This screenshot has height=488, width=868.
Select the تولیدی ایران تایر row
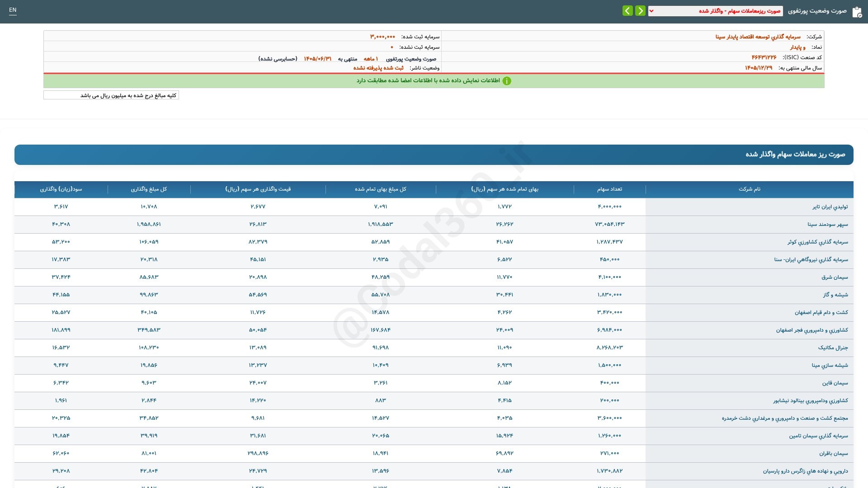pos(434,207)
